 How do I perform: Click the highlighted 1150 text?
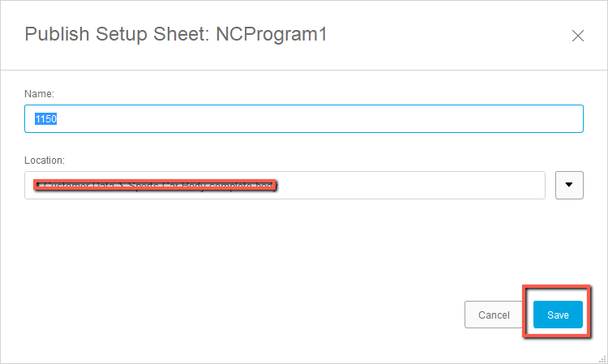(x=45, y=119)
